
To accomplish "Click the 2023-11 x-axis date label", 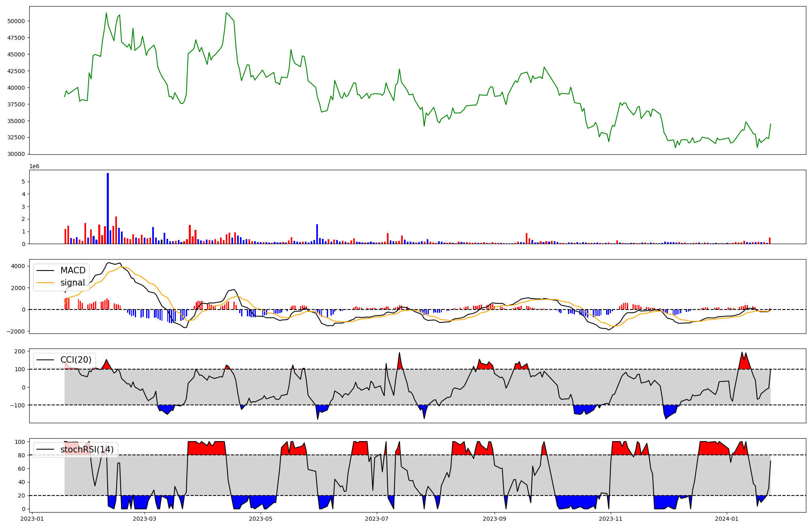I will coord(611,519).
